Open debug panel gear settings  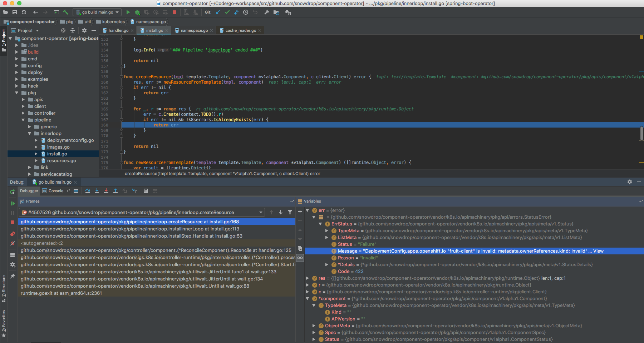click(630, 182)
